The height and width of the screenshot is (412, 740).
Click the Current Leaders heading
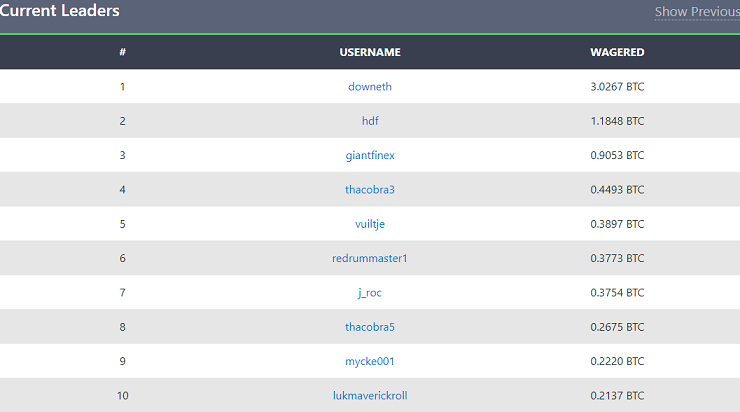click(59, 10)
